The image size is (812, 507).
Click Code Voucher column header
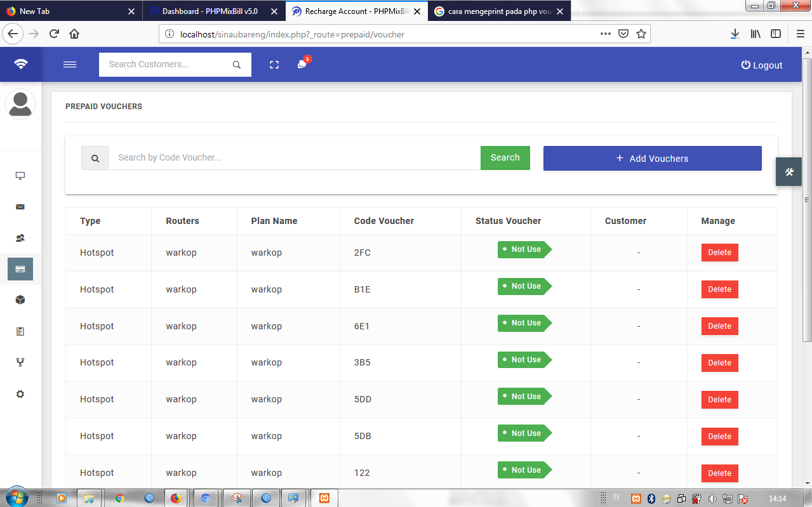point(384,221)
